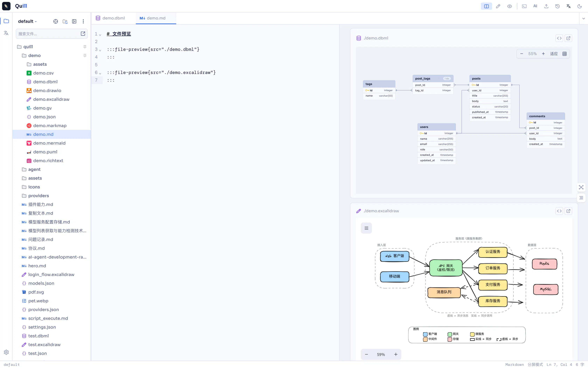This screenshot has height=368, width=588.
Task: Open the outline icon on right edge
Action: [x=581, y=198]
